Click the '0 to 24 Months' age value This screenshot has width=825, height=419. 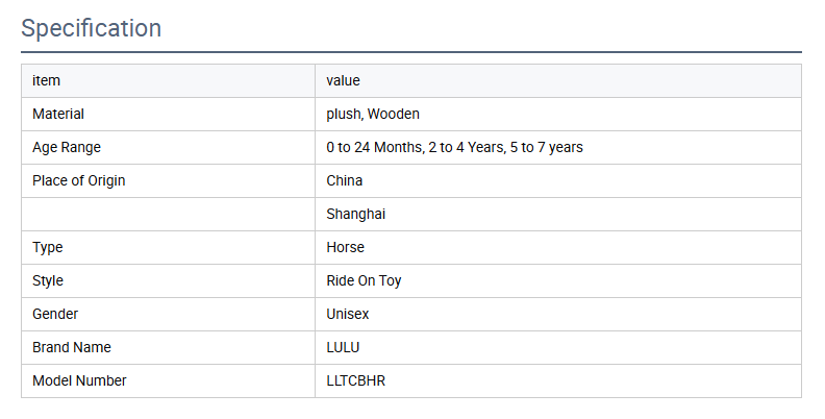[375, 147]
